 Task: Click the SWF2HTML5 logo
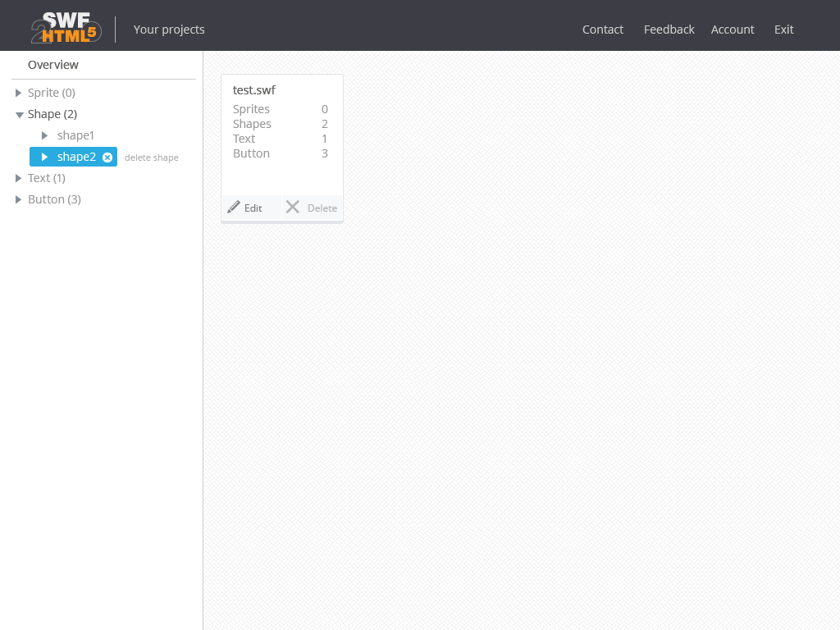66,28
